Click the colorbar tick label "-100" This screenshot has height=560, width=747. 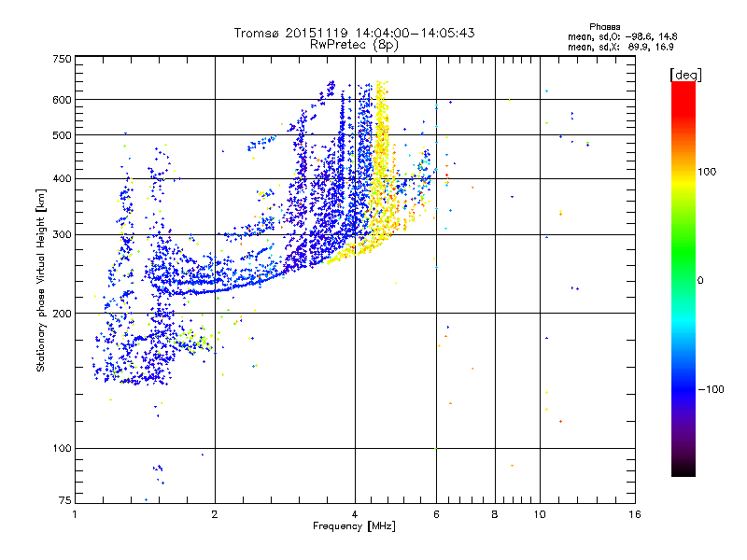711,389
